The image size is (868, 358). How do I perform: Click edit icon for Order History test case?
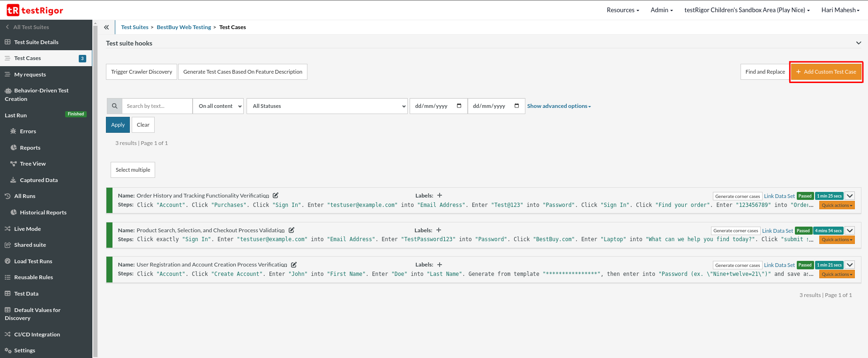coord(276,196)
